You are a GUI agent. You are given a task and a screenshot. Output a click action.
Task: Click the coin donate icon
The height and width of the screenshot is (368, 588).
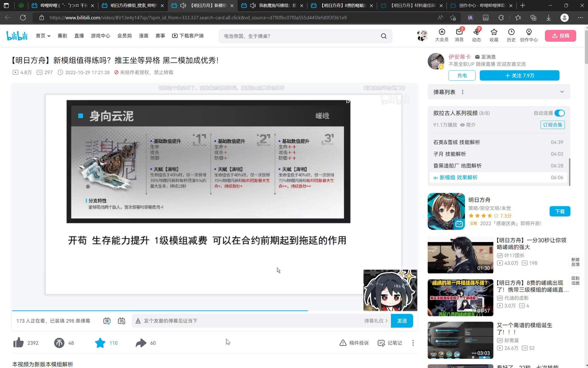point(59,343)
